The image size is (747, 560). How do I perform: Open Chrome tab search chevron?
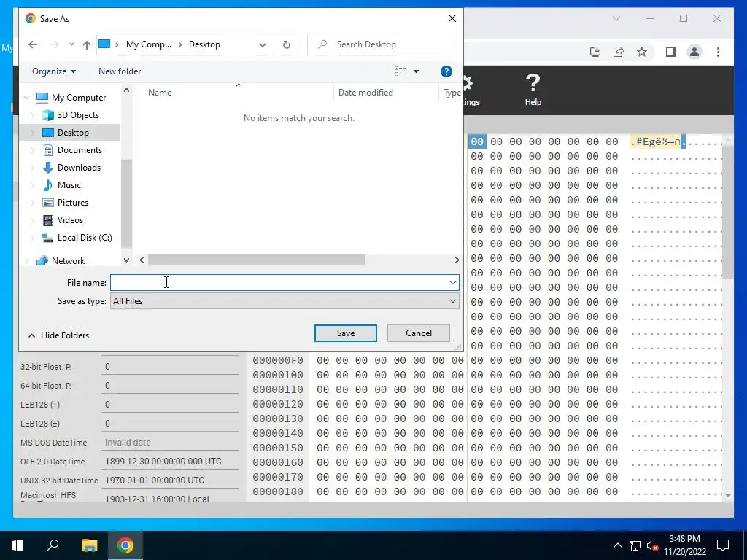click(616, 18)
